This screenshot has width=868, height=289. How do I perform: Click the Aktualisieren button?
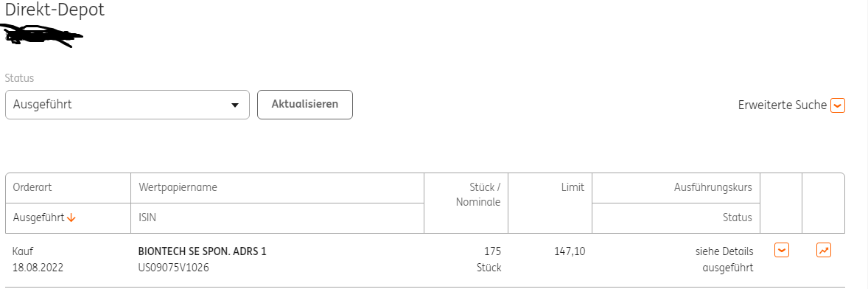305,105
